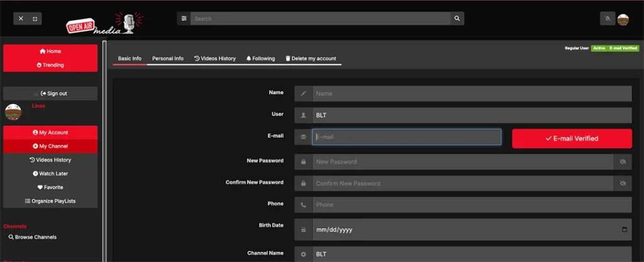Switch to Personal Info tab
The image size is (644, 262).
(x=168, y=59)
